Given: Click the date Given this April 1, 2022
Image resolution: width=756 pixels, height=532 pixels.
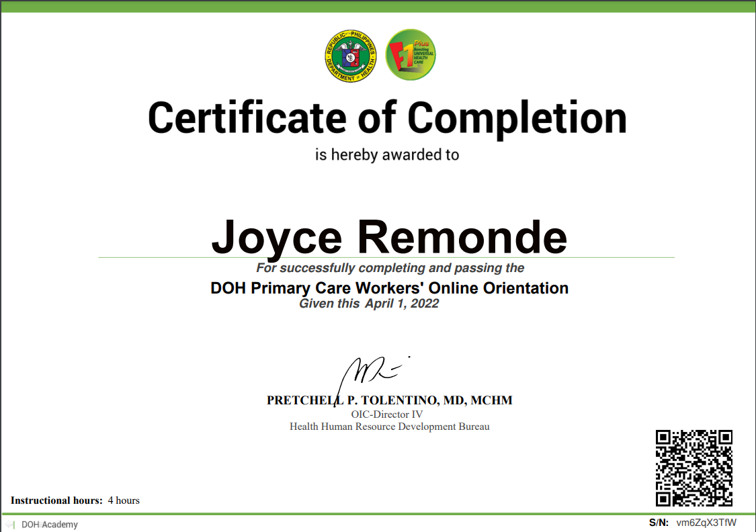Looking at the screenshot, I should point(369,303).
